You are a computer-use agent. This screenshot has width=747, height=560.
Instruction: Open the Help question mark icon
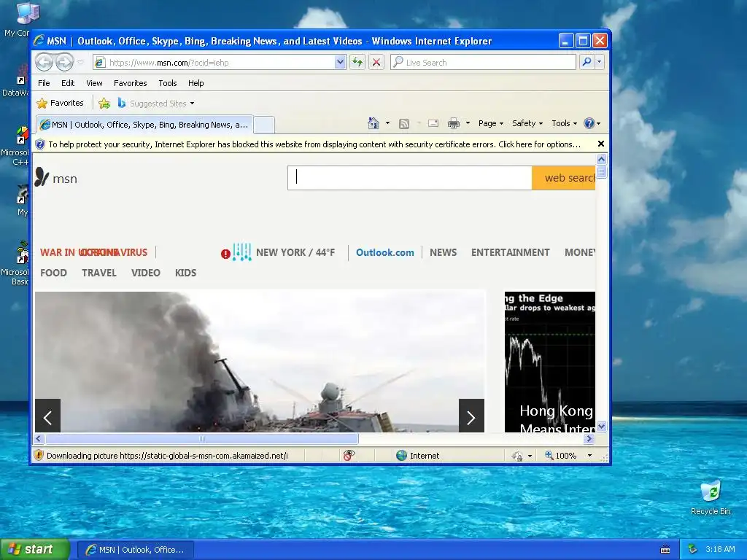pos(589,123)
